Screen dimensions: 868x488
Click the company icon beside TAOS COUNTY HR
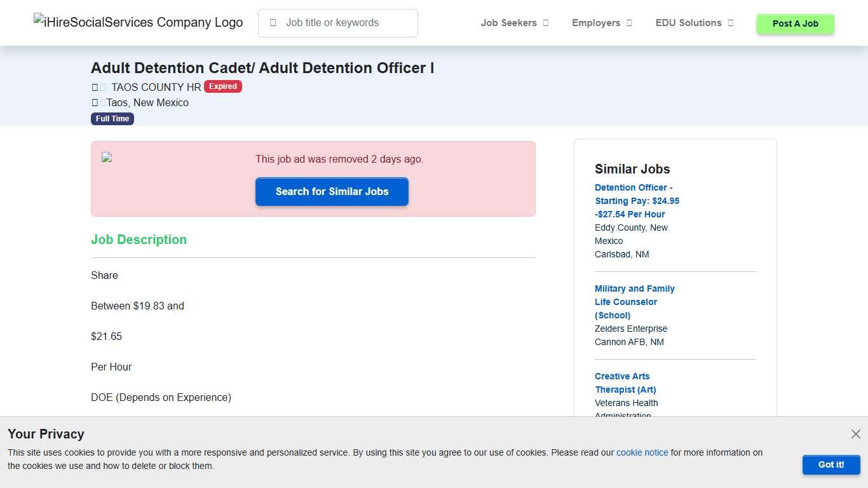95,87
